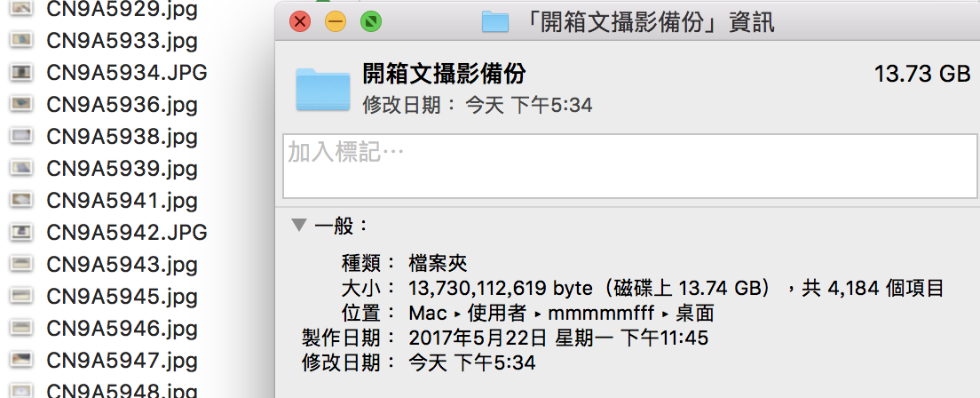Click the CN9A5933.jpg file thumbnail icon

click(22, 40)
